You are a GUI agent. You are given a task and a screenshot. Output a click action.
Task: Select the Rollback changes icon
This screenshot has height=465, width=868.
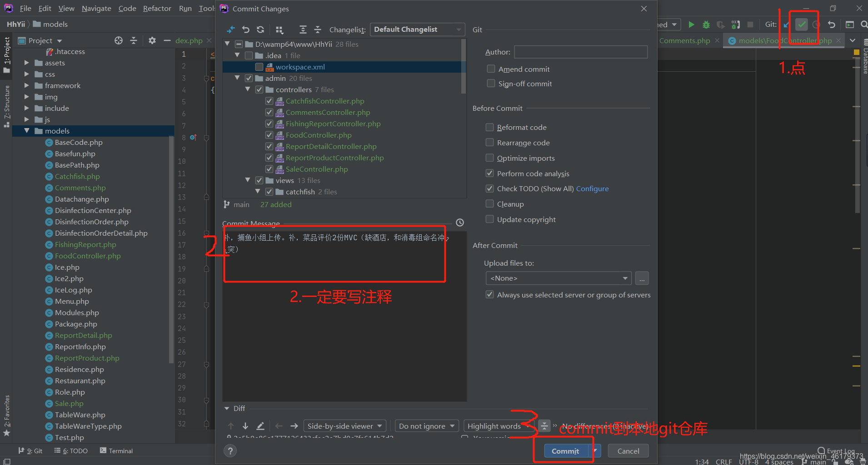pos(246,30)
